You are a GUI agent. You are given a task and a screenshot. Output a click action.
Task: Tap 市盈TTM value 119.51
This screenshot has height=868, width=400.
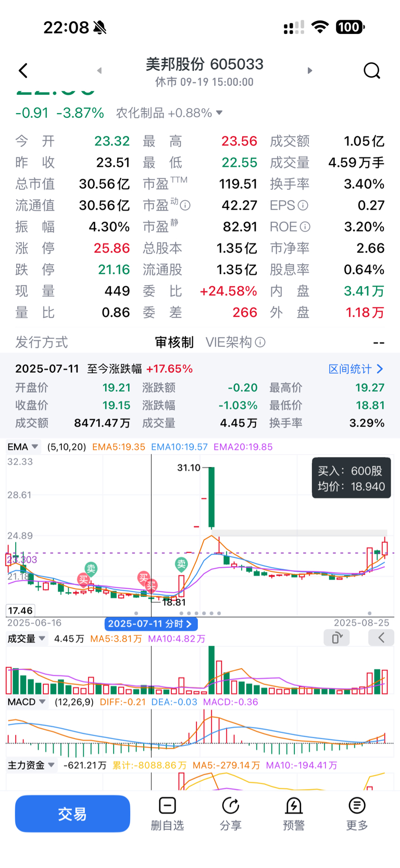pos(238,184)
